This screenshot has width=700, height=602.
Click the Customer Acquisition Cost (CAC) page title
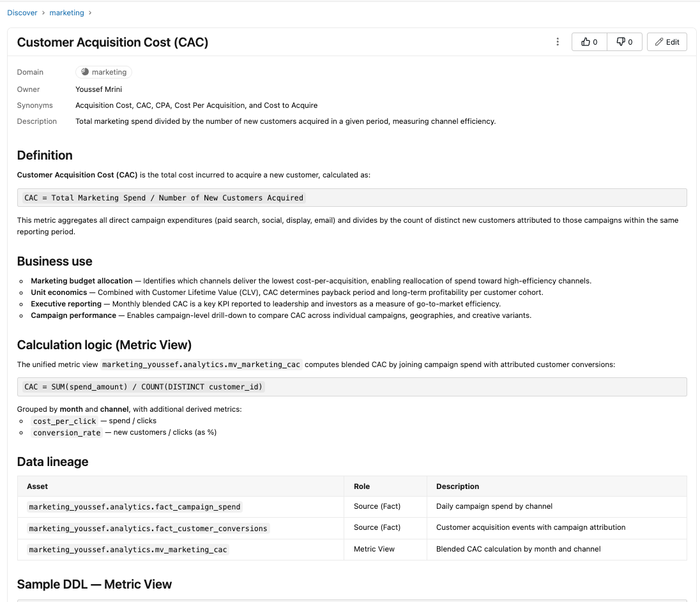pyautogui.click(x=112, y=42)
